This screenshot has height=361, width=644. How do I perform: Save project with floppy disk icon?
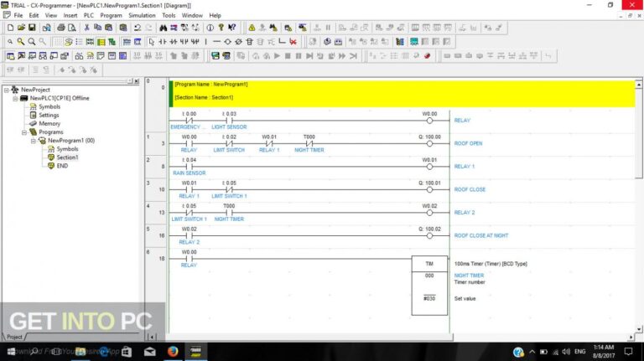point(32,28)
